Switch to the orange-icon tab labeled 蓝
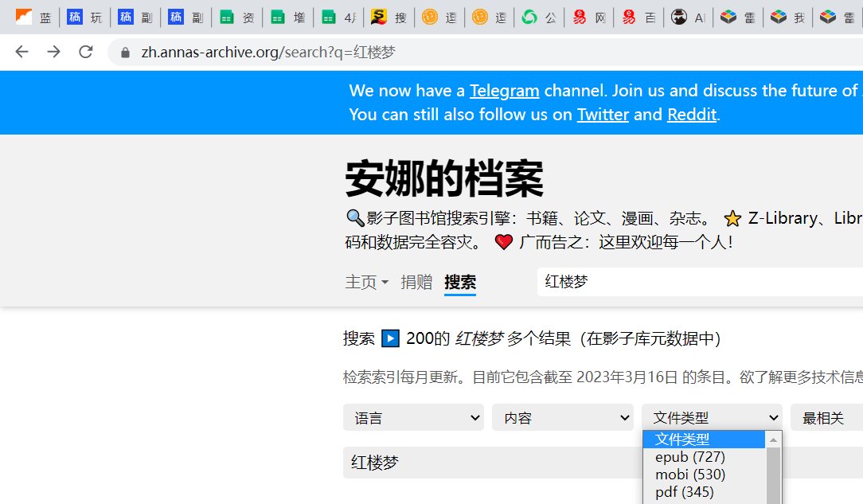The width and height of the screenshot is (863, 504). 33,18
